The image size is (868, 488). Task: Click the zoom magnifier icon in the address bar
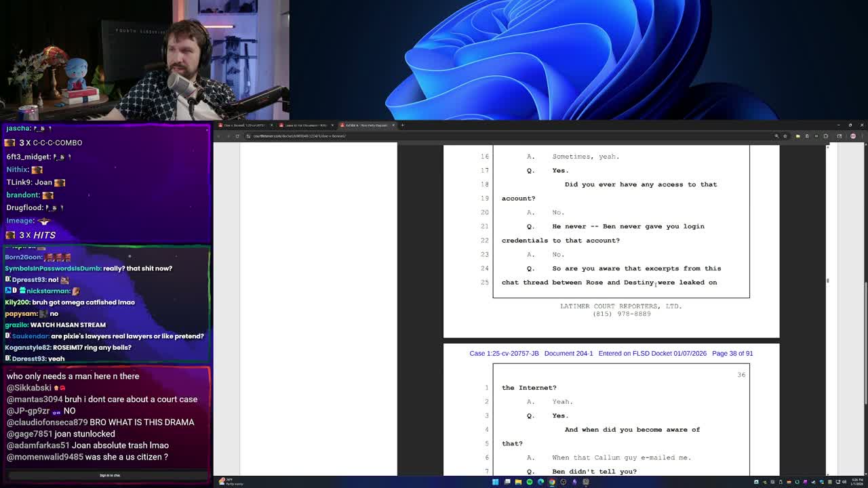(776, 136)
